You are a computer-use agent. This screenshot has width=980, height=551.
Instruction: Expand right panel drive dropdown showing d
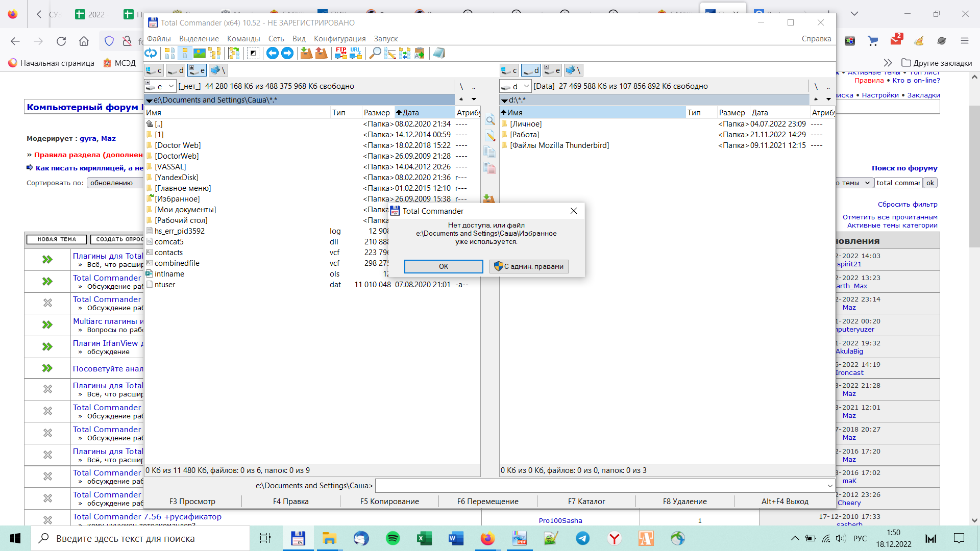point(527,86)
